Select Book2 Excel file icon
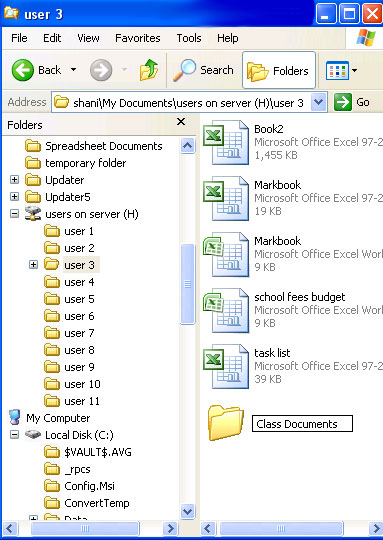 (x=226, y=142)
